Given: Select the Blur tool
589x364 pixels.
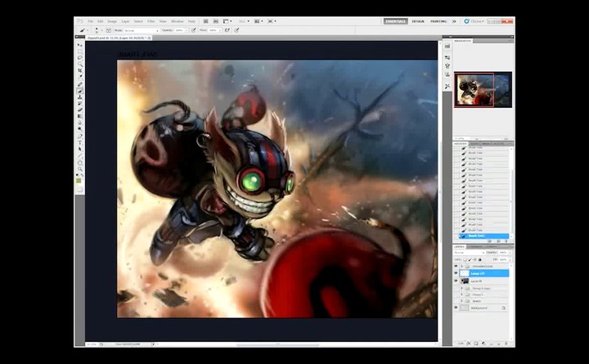Looking at the screenshot, I should point(79,123).
